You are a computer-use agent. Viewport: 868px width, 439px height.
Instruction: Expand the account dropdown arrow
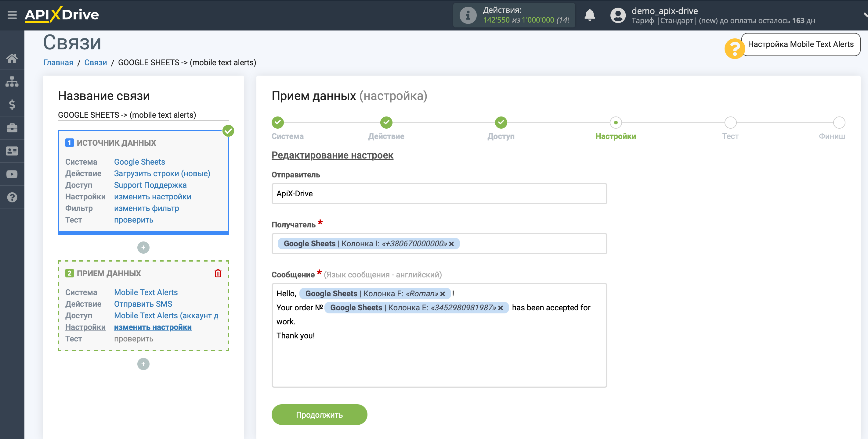pyautogui.click(x=865, y=15)
